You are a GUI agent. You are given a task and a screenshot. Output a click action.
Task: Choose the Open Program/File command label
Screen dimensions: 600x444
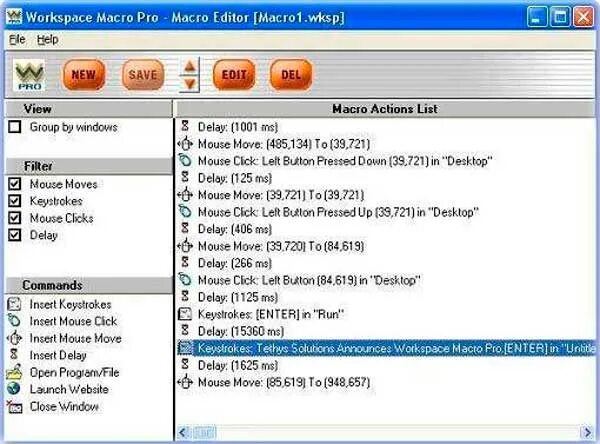[74, 372]
